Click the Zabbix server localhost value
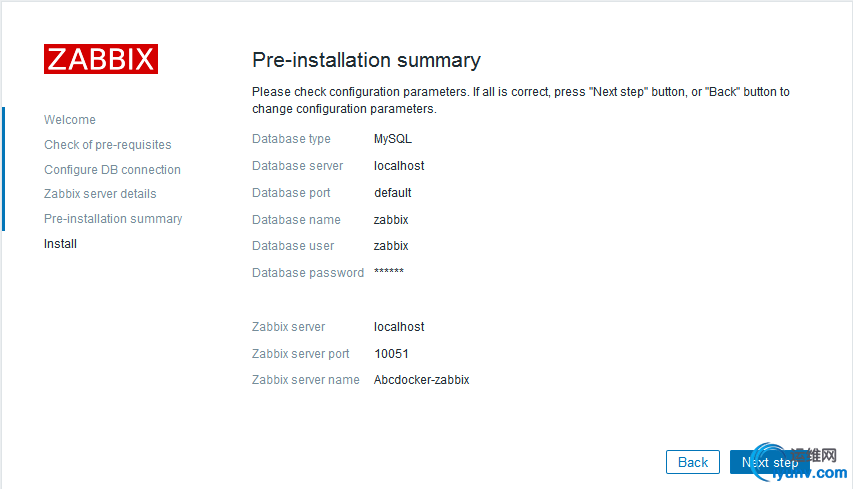The height and width of the screenshot is (489, 853). pos(399,327)
